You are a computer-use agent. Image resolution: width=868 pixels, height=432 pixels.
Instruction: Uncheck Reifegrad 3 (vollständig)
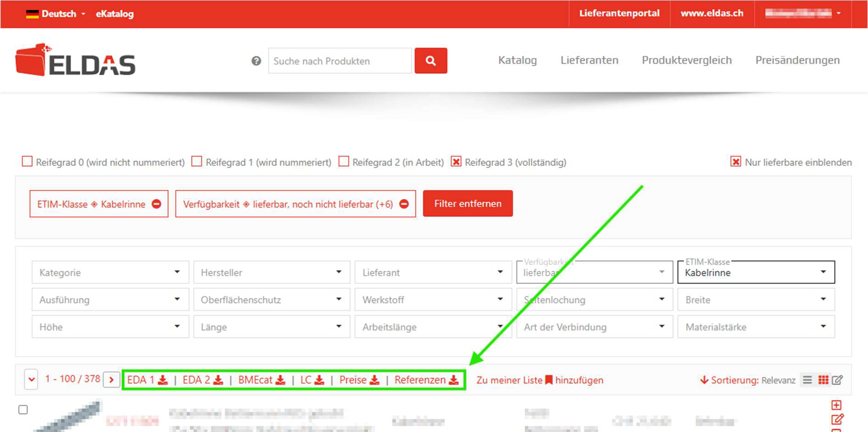[x=456, y=162]
